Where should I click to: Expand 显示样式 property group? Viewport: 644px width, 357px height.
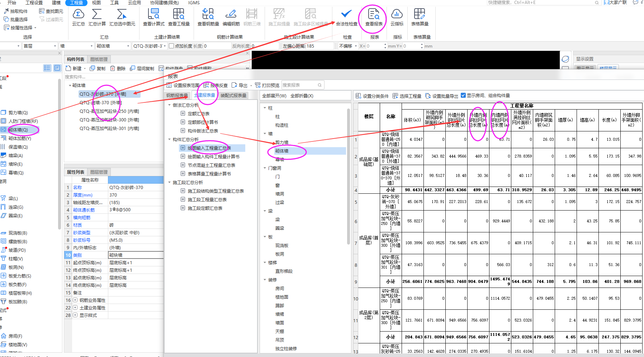pos(75,315)
